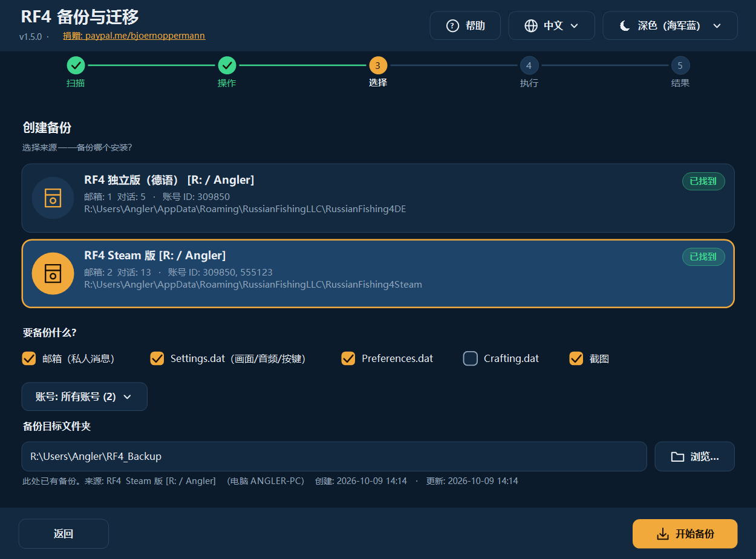
Task: Click the 已找到 badge on RF4 Steam 版
Action: pyautogui.click(x=703, y=257)
